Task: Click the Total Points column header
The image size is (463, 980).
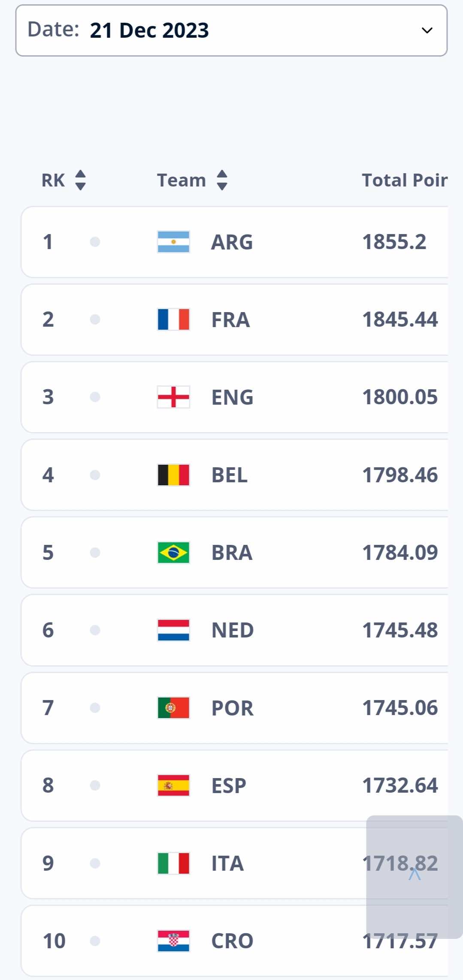Action: point(405,180)
